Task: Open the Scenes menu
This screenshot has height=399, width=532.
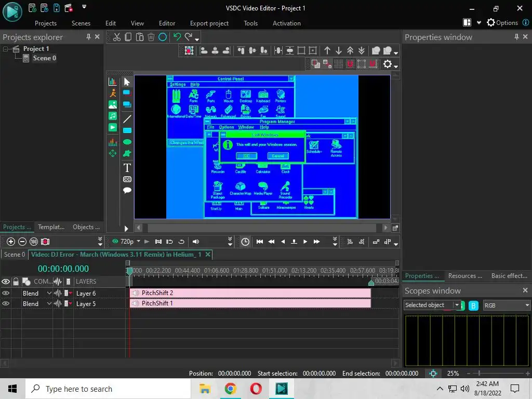Action: pyautogui.click(x=81, y=23)
